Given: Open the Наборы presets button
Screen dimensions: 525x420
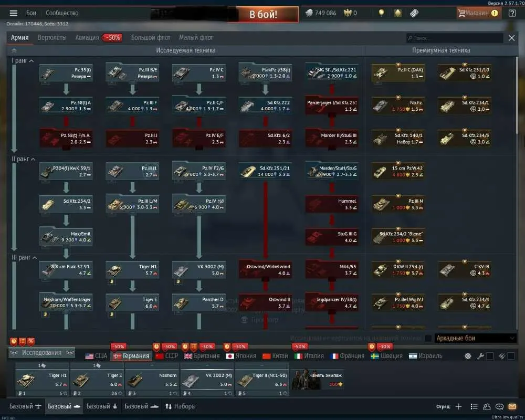Looking at the screenshot, I should (x=181, y=406).
